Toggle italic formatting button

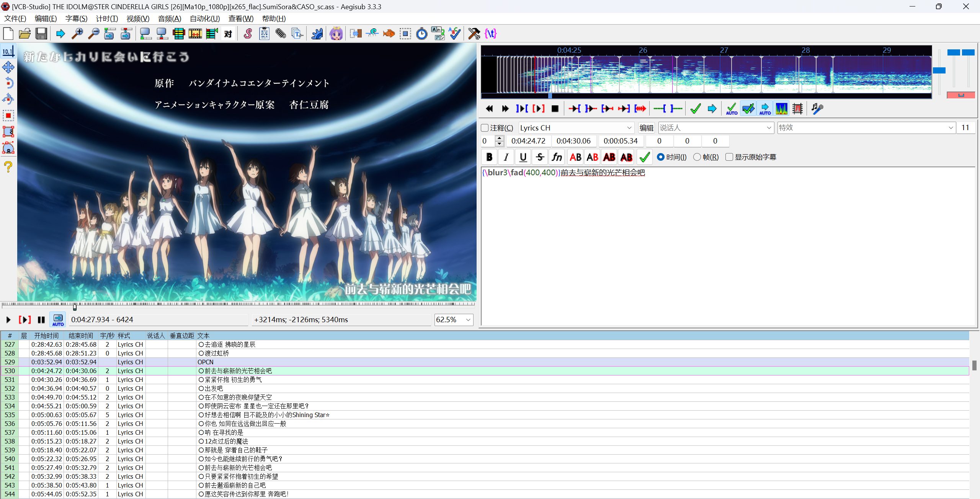[x=506, y=157]
